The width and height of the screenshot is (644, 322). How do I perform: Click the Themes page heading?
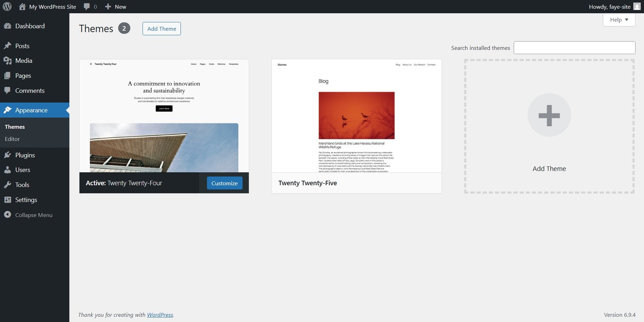click(96, 28)
